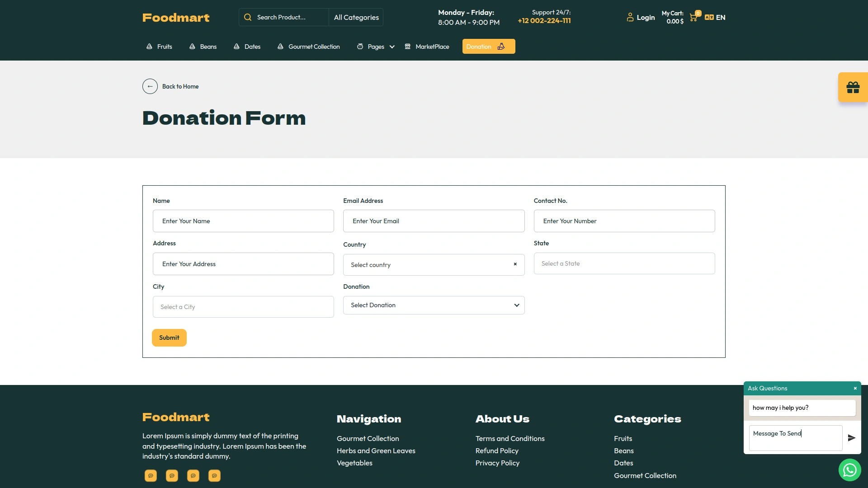
Task: Click the user Login icon
Action: [x=630, y=17]
